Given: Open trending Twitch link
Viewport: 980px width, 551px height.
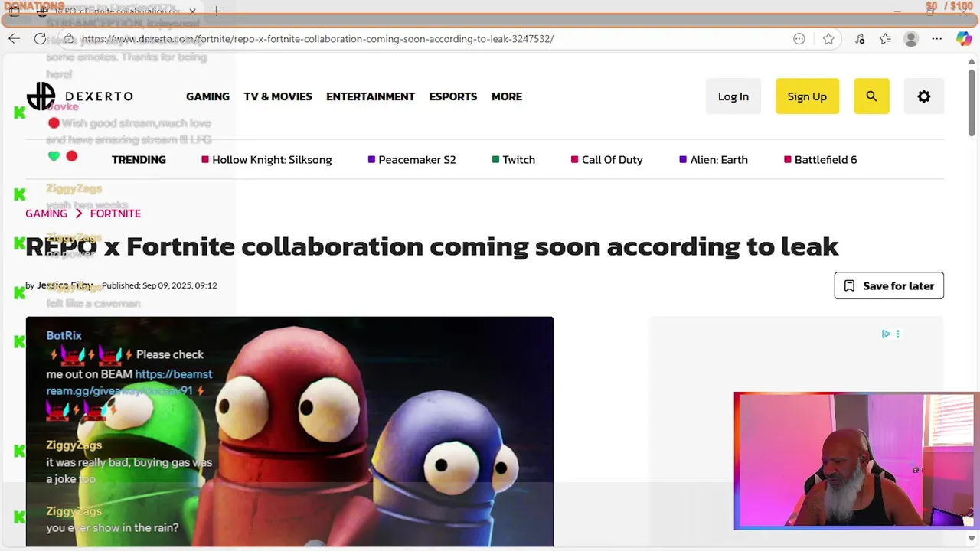Looking at the screenshot, I should pos(514,159).
